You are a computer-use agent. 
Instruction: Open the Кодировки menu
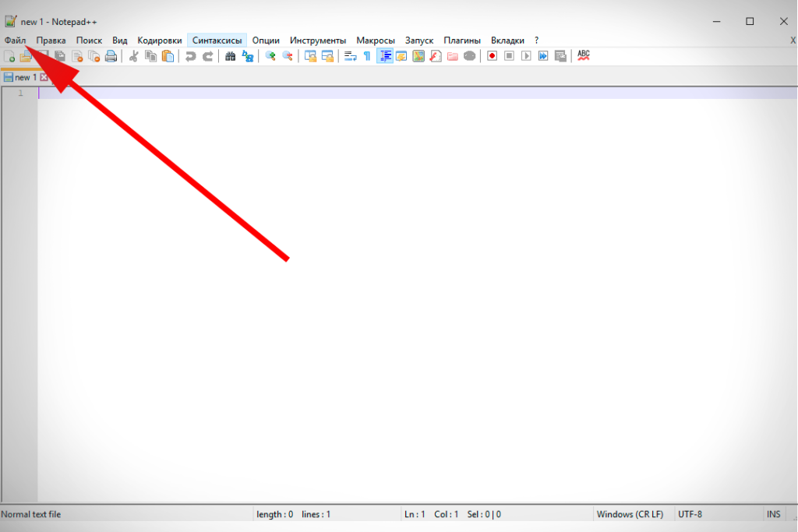159,41
